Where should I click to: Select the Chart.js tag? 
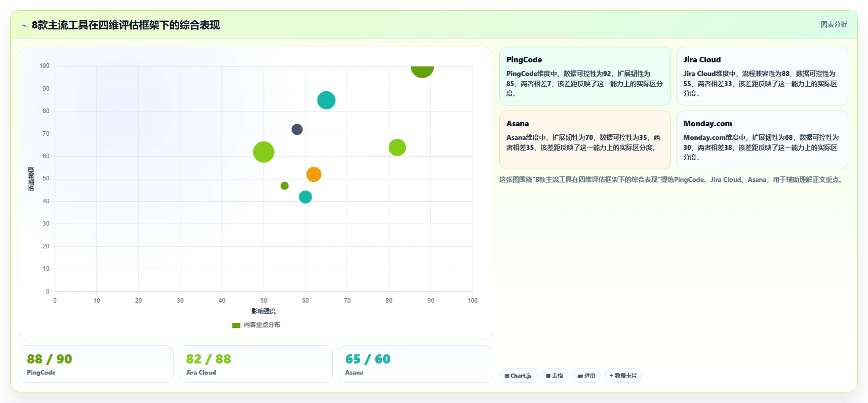pyautogui.click(x=518, y=376)
